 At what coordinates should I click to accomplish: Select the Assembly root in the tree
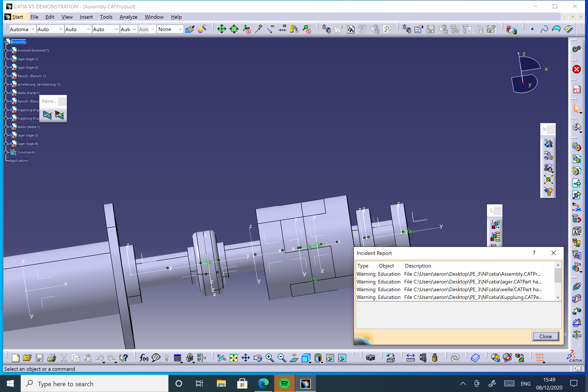tap(18, 42)
